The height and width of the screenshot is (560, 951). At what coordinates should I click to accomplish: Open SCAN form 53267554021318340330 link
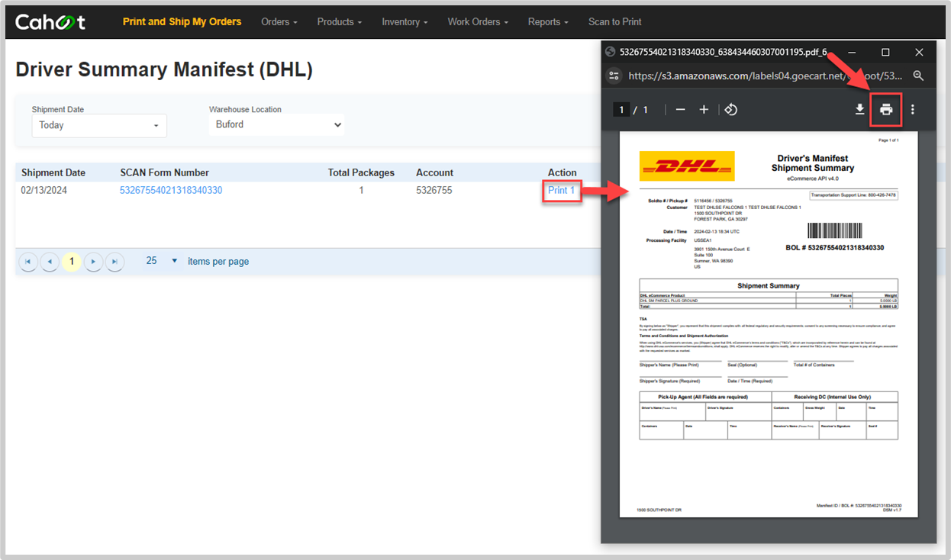[171, 190]
